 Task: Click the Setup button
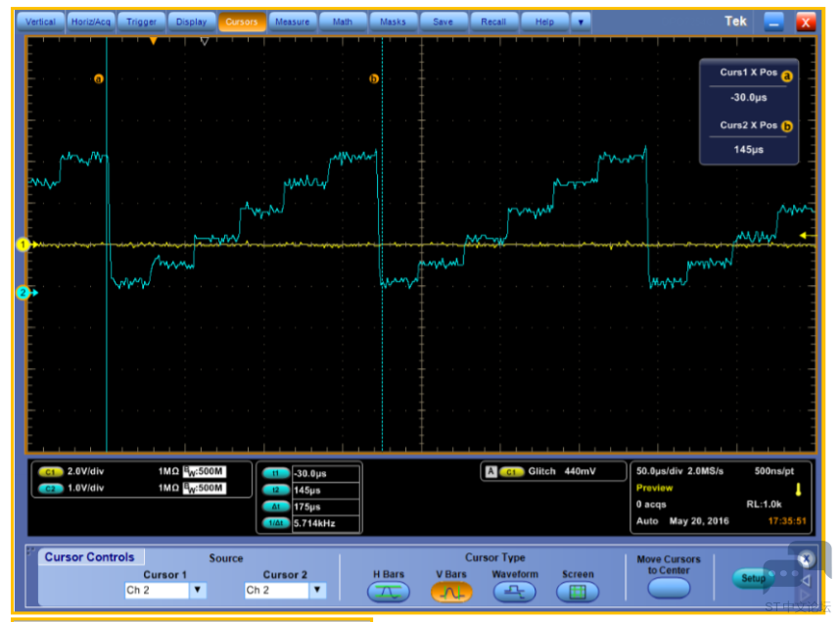click(x=752, y=578)
